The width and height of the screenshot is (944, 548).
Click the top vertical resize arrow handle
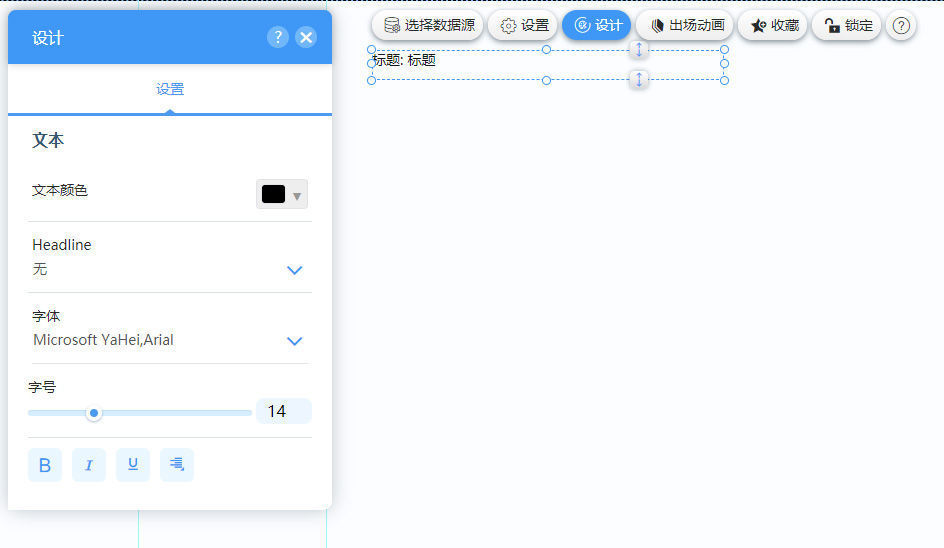pyautogui.click(x=639, y=50)
